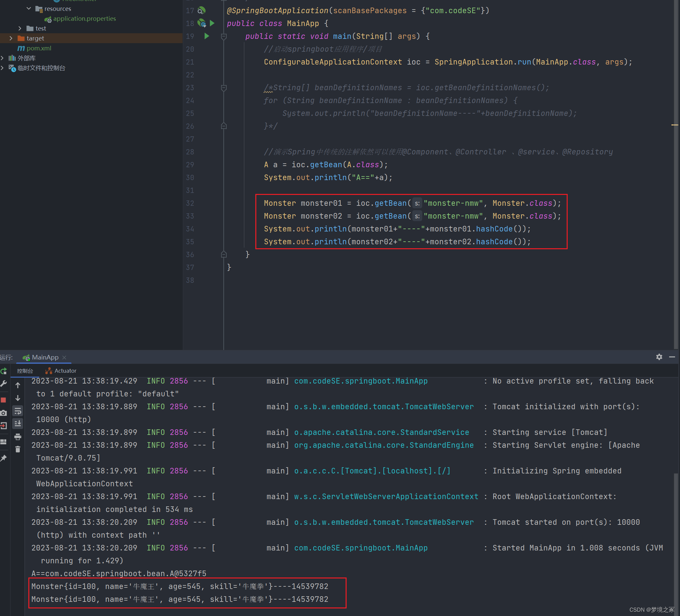Toggle soft-wrap in console output
This screenshot has height=616, width=680.
[18, 411]
